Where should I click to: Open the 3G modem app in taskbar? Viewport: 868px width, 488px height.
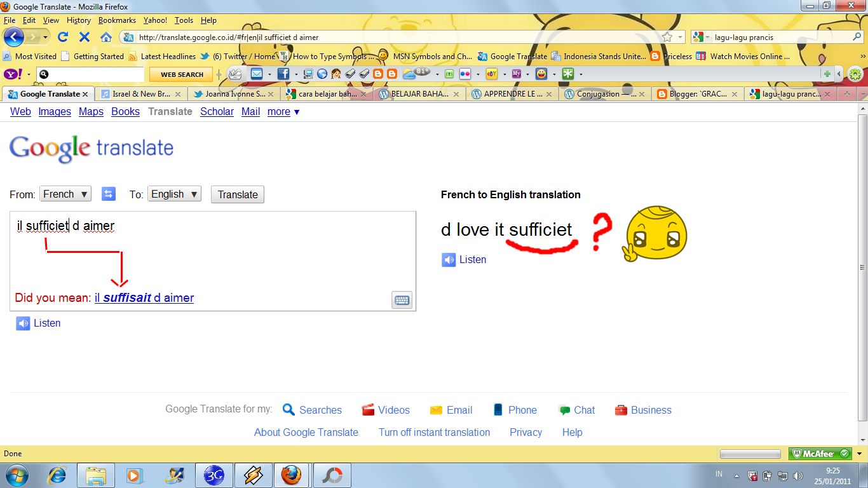pos(214,475)
